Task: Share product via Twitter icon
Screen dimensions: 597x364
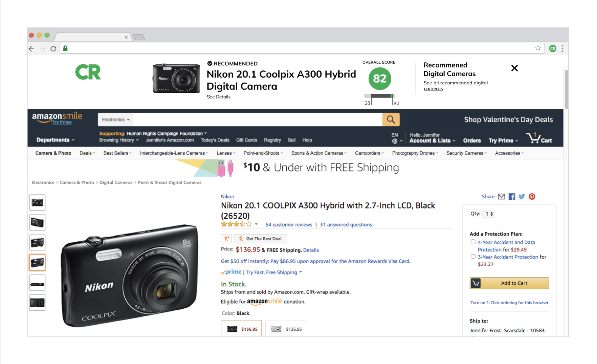Action: (521, 197)
